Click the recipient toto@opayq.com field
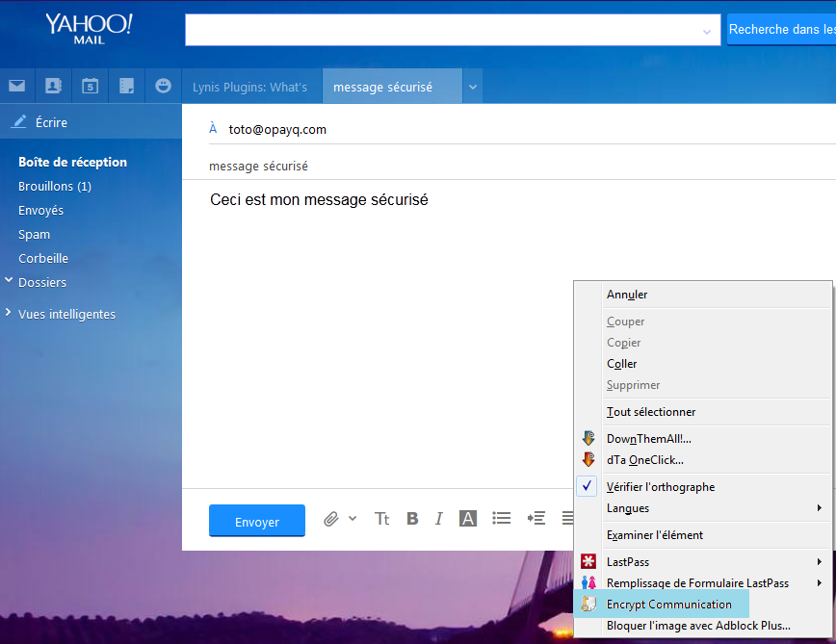The height and width of the screenshot is (644, 836). click(277, 129)
